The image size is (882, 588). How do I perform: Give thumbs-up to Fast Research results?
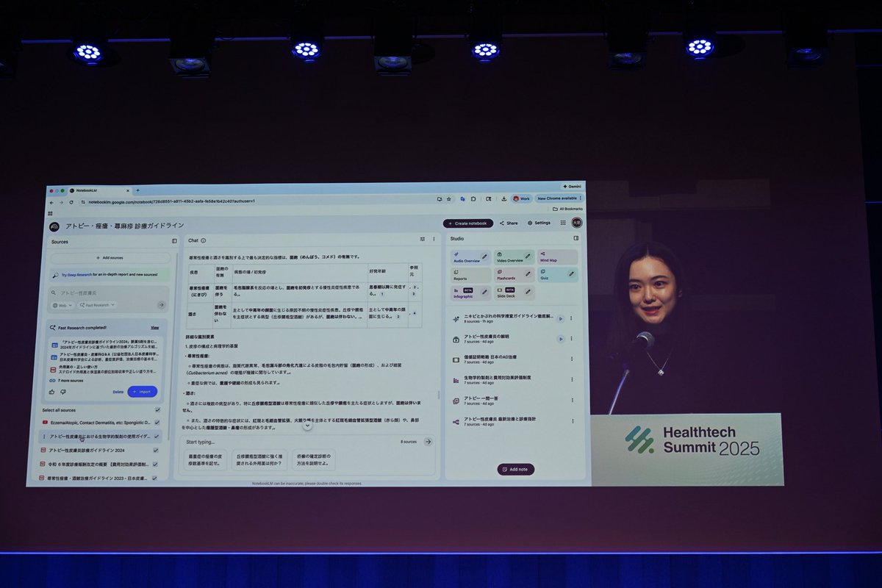(51, 392)
